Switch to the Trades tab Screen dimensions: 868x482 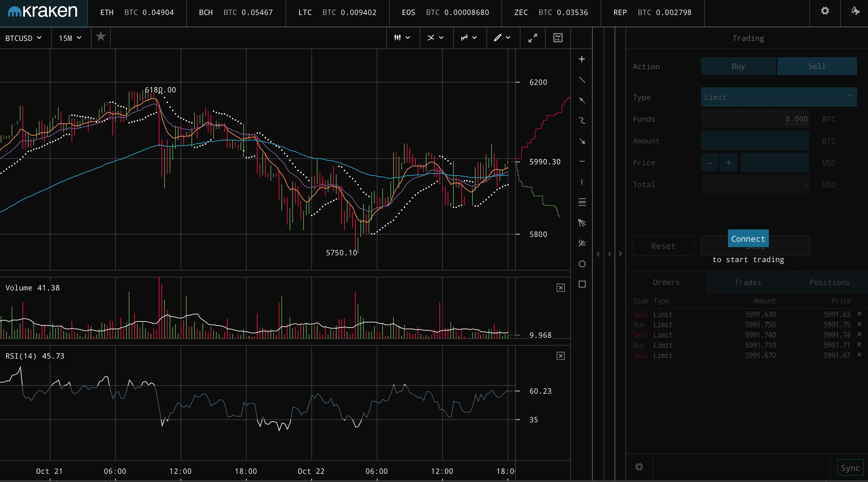(747, 282)
